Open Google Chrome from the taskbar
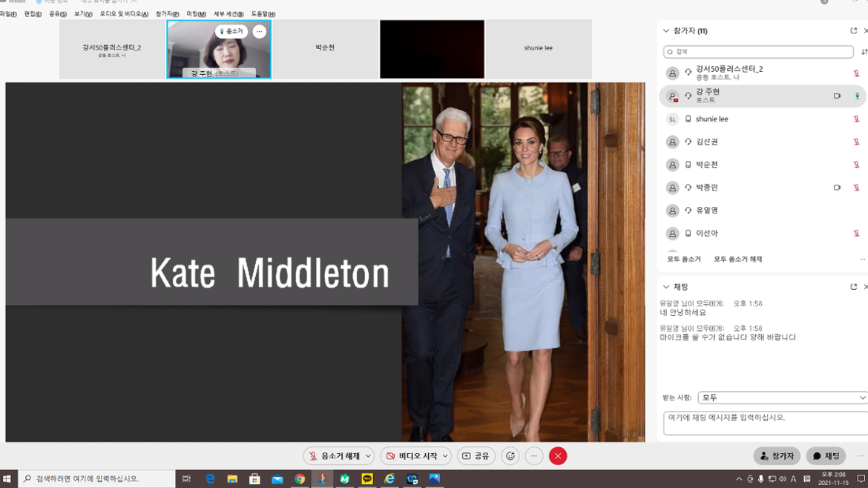This screenshot has width=868, height=488. pos(300,478)
